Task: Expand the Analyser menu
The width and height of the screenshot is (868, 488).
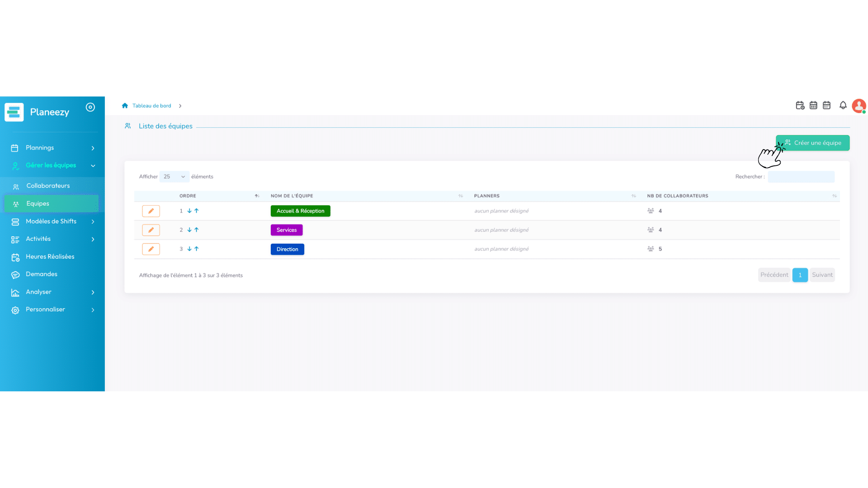Action: [52, 292]
